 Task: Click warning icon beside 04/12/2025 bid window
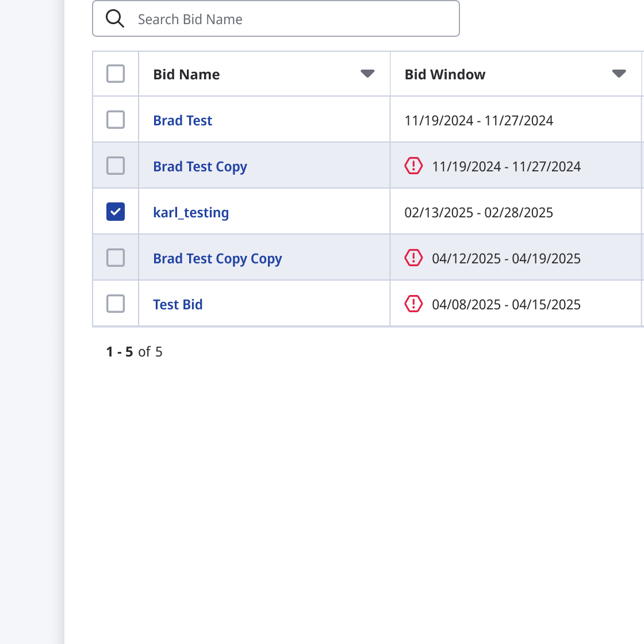[413, 258]
